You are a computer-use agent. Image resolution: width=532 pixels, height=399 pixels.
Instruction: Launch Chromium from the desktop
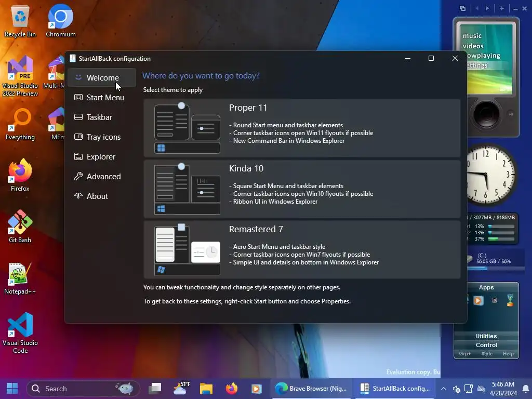[x=61, y=21]
